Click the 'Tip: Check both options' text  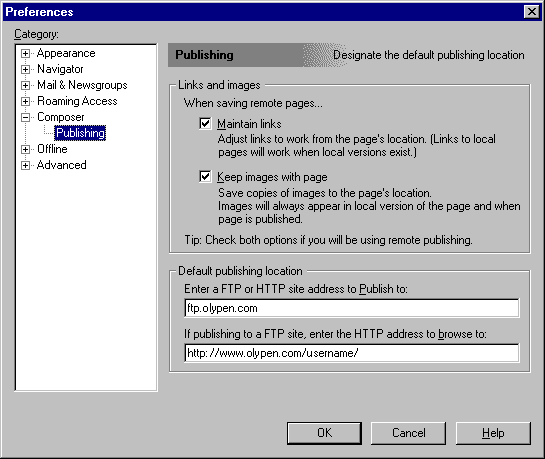click(x=328, y=240)
